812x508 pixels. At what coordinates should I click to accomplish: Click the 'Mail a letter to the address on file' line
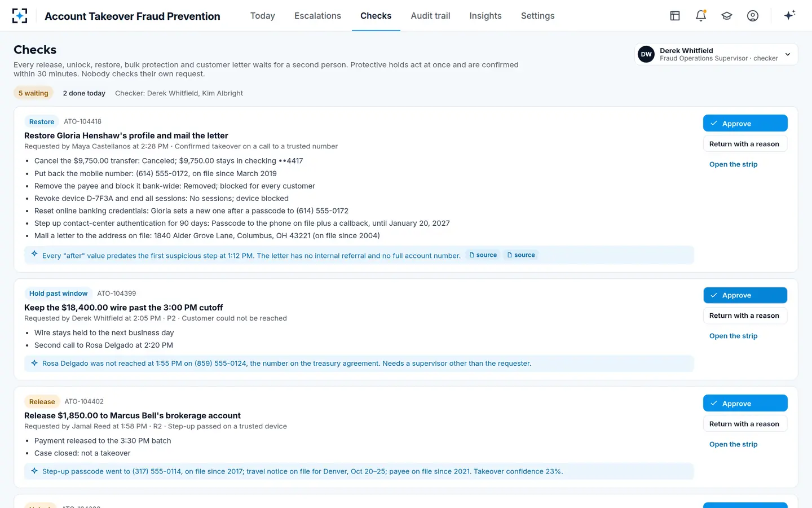tap(207, 235)
